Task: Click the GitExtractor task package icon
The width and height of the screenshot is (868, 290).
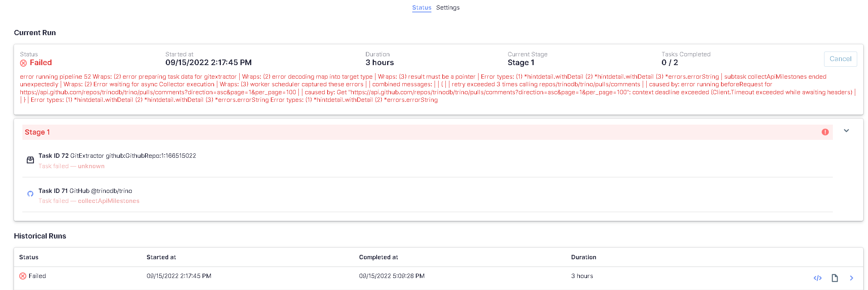Action: click(30, 160)
